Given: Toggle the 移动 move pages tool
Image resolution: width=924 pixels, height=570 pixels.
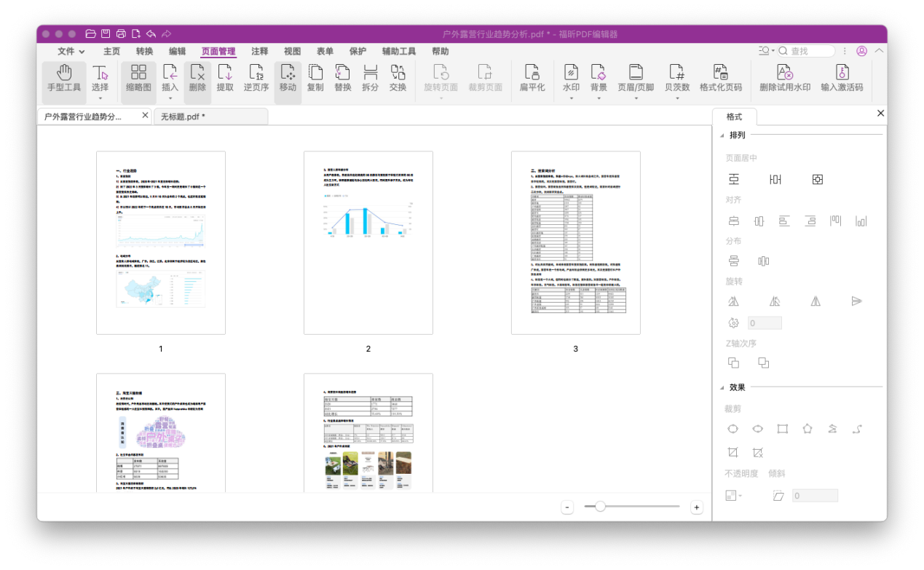Looking at the screenshot, I should [288, 79].
